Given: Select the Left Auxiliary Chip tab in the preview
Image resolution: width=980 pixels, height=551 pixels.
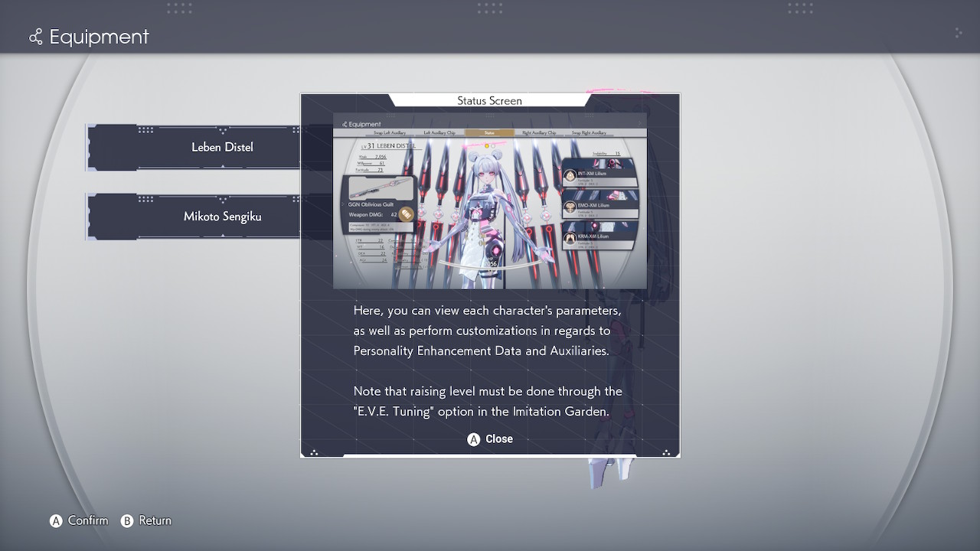Looking at the screenshot, I should 439,133.
